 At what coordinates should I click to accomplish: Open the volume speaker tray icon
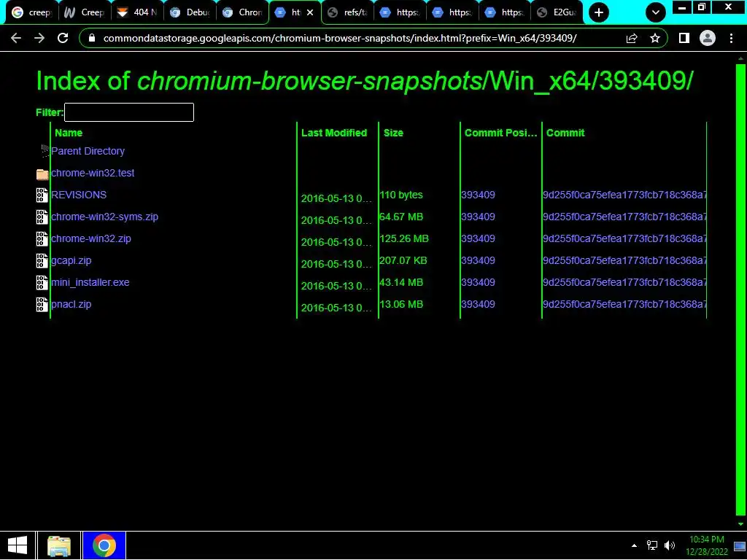coord(670,545)
